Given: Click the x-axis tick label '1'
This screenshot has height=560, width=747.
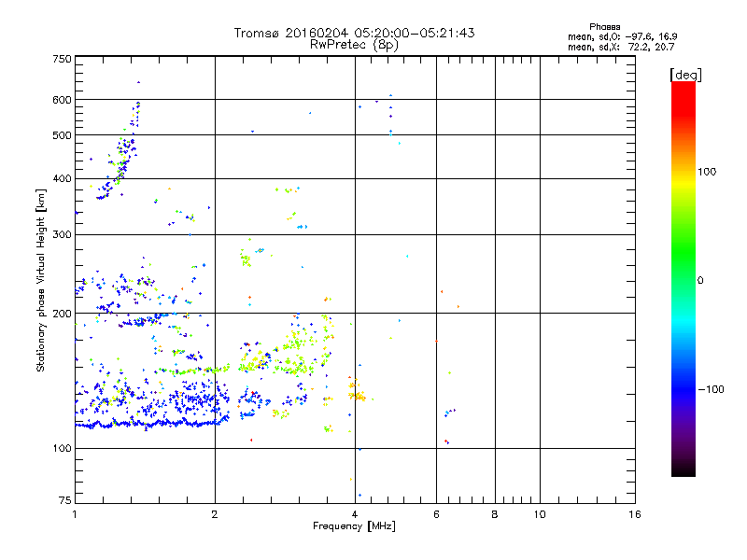Looking at the screenshot, I should click(x=75, y=514).
